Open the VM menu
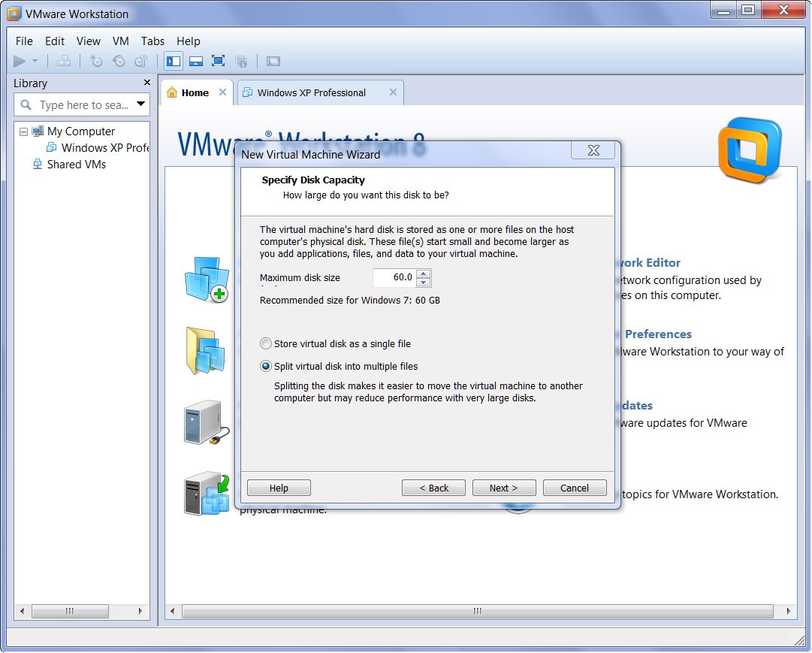Viewport: 812px width, 653px height. coord(121,41)
